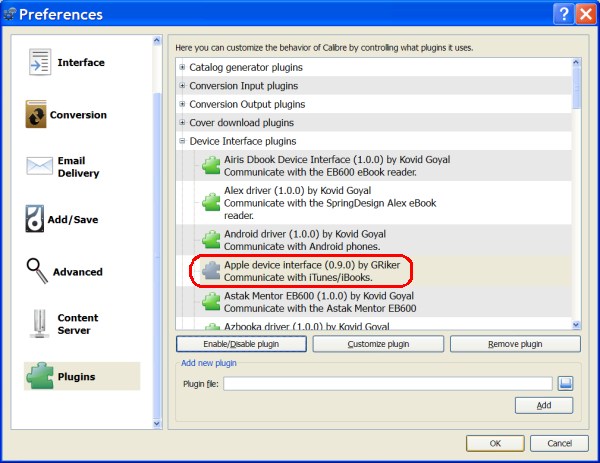
Task: Open the Interface preferences icon
Action: 40,62
